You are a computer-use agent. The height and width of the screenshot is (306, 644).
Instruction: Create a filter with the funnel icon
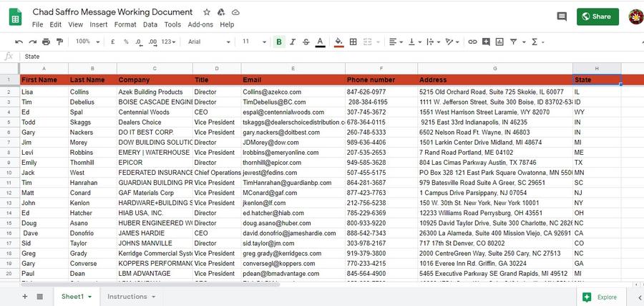[513, 42]
